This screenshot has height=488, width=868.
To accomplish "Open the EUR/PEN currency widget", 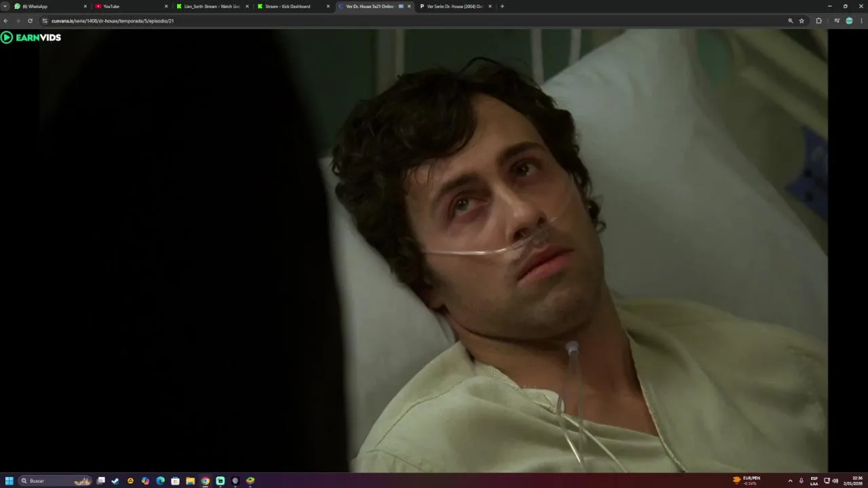I will [747, 481].
